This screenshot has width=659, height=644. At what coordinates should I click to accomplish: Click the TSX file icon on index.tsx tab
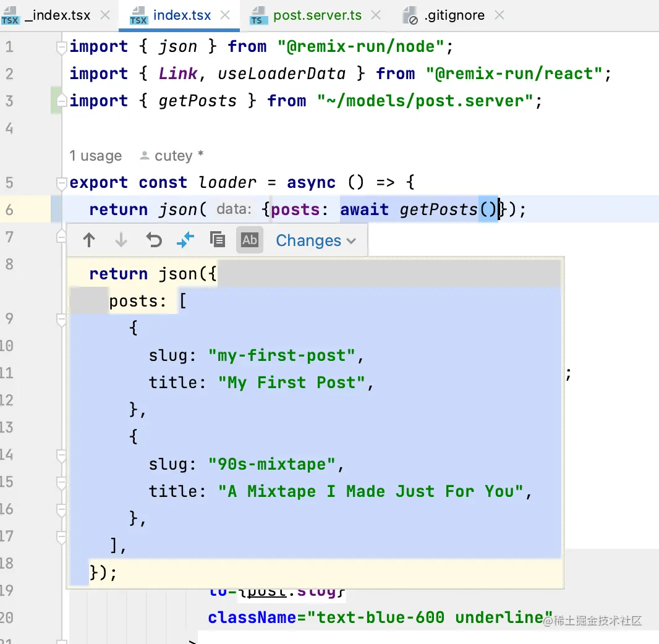click(138, 16)
